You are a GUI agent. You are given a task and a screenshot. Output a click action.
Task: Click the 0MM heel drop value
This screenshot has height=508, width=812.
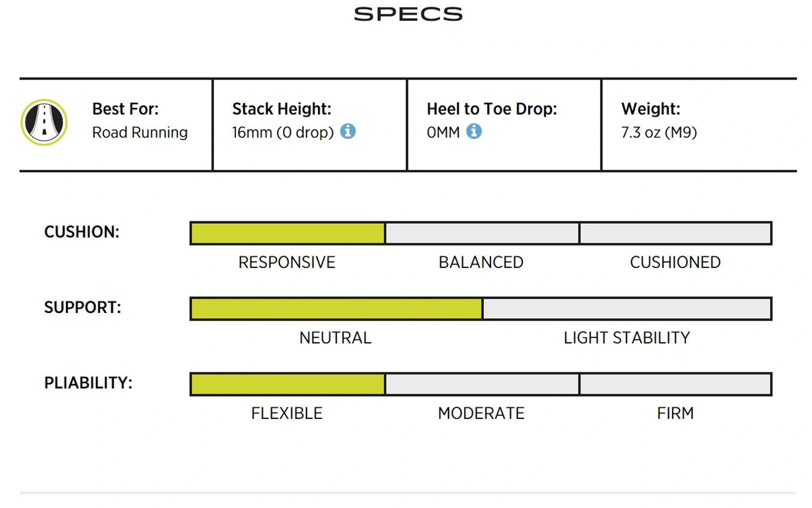[443, 132]
